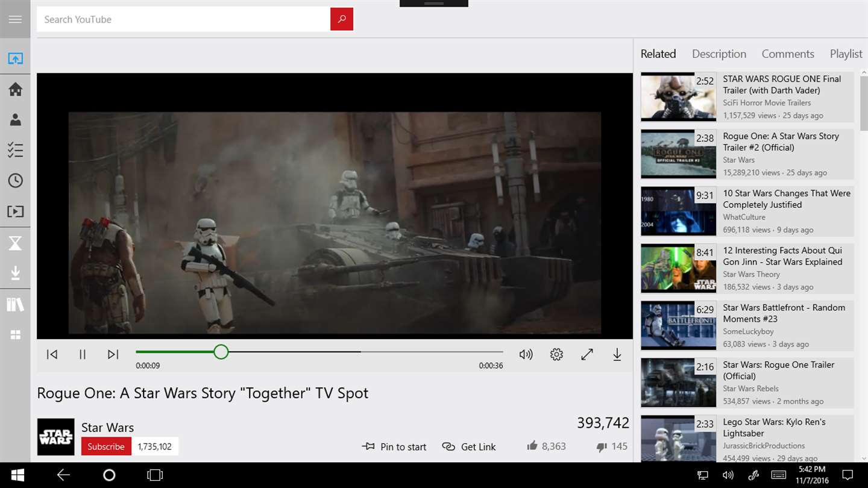
Task: Click the 1,735,102 subscriber count
Action: (x=155, y=446)
